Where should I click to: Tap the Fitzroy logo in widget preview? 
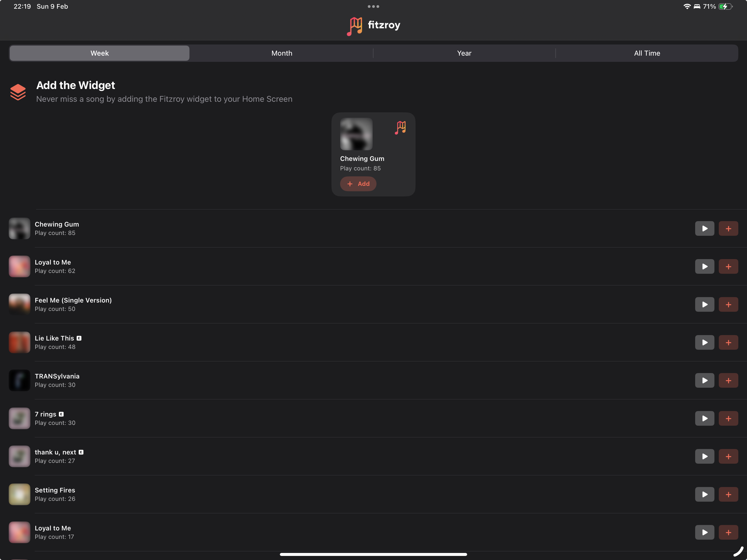pyautogui.click(x=401, y=128)
